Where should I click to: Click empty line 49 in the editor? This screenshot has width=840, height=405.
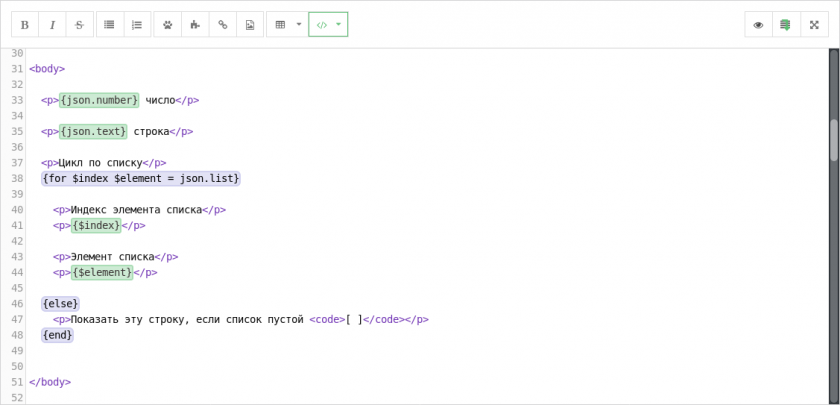point(428,351)
